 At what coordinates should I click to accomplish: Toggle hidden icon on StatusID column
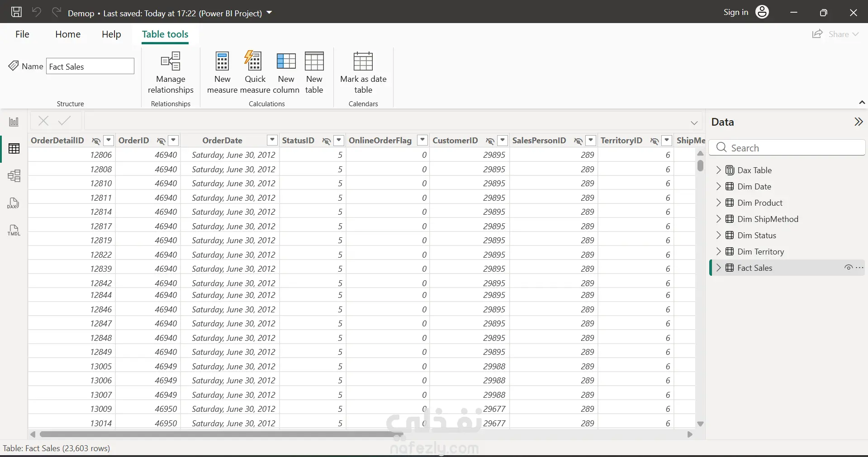coord(326,141)
